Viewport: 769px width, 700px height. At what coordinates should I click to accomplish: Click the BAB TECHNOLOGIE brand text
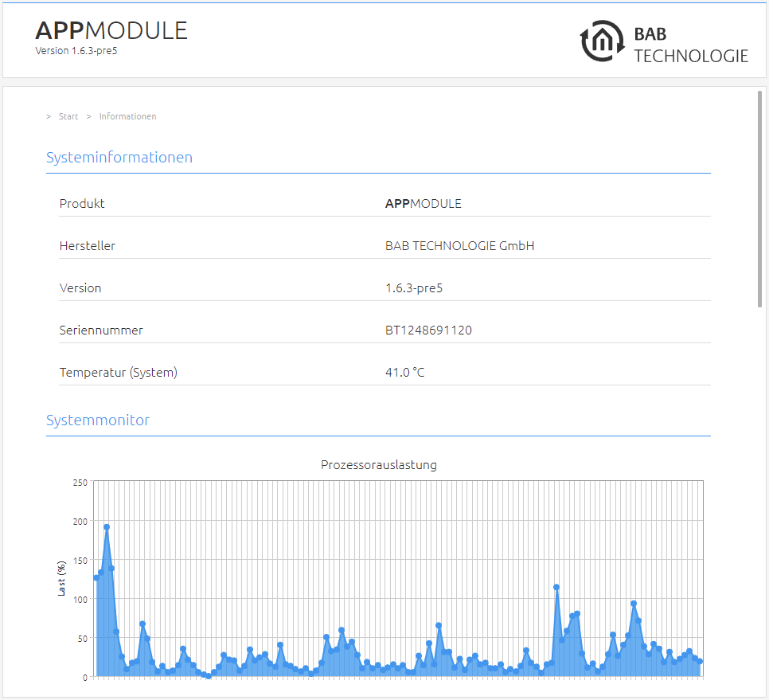click(690, 45)
